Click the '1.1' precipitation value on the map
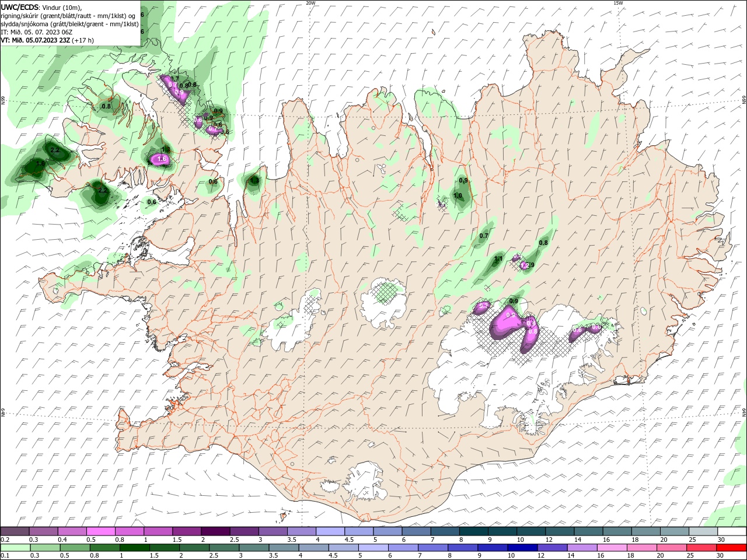This screenshot has width=747, height=560. [x=498, y=259]
